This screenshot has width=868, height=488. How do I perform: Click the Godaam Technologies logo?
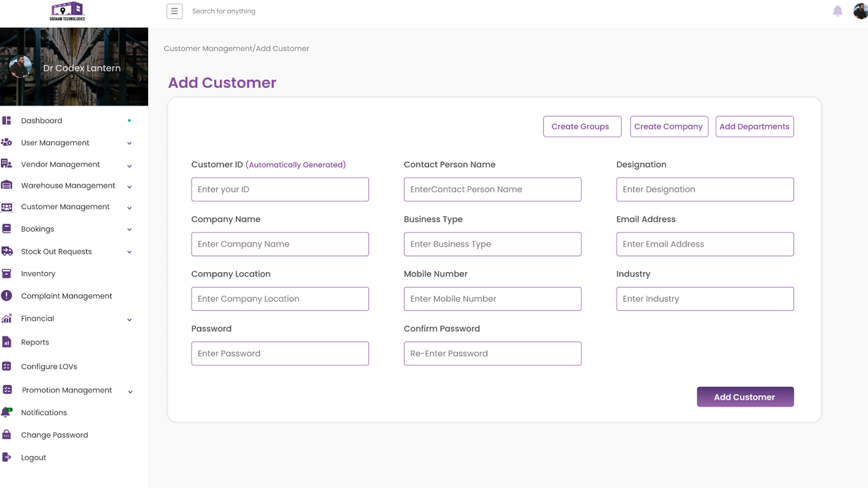[67, 11]
